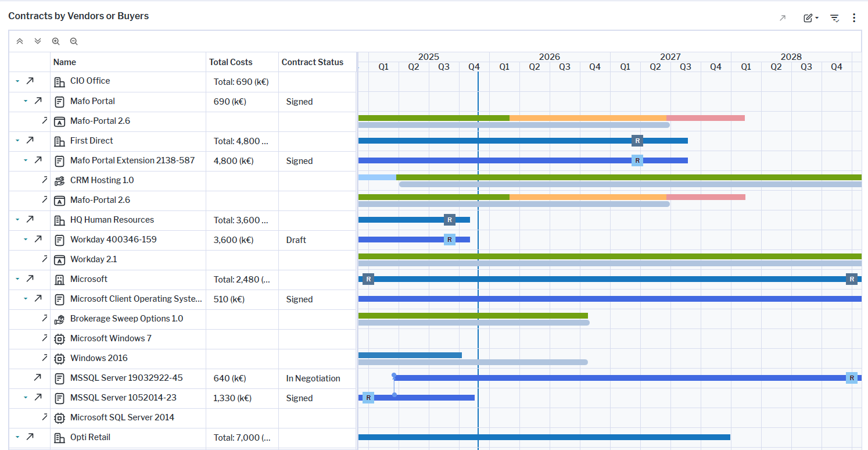Click the R milestone marker on First Direct's bar
The image size is (868, 450).
click(637, 140)
